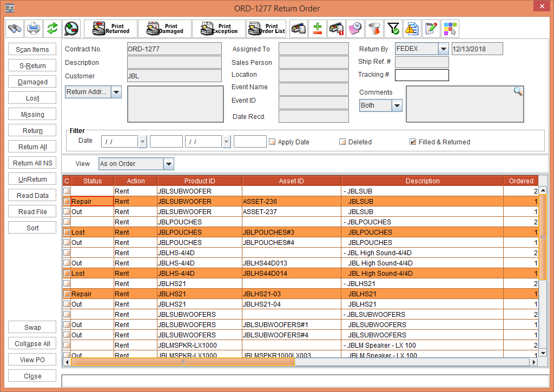Open the Comments 'Both' dropdown
The width and height of the screenshot is (554, 392).
[x=397, y=105]
